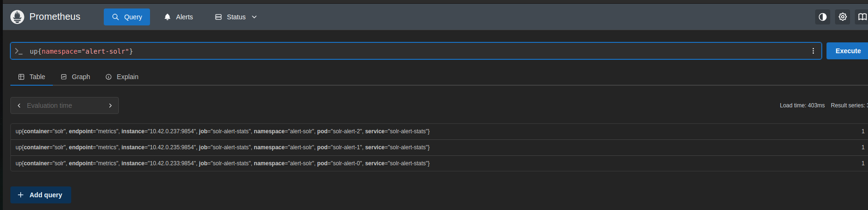The height and width of the screenshot is (210, 868).
Task: Select the solr-alert-2 result row
Action: (x=439, y=131)
